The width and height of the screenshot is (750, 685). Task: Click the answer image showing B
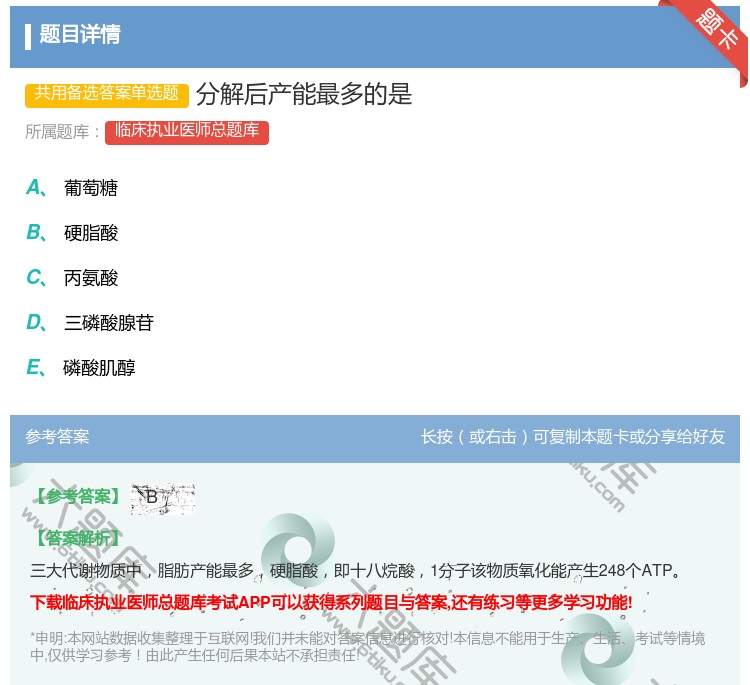pos(163,498)
